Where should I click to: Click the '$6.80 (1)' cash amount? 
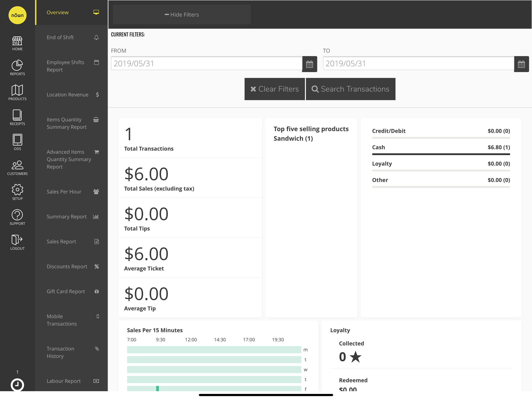499,147
